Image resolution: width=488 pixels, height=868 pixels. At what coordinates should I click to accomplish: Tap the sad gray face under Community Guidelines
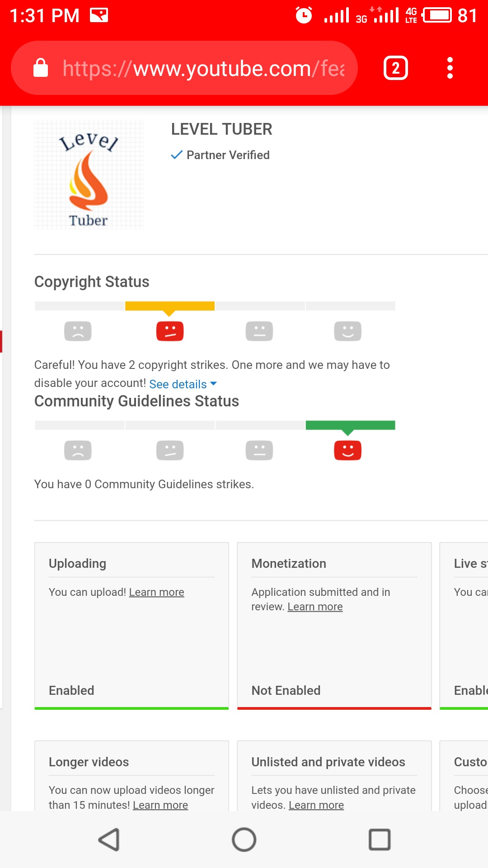pyautogui.click(x=78, y=451)
